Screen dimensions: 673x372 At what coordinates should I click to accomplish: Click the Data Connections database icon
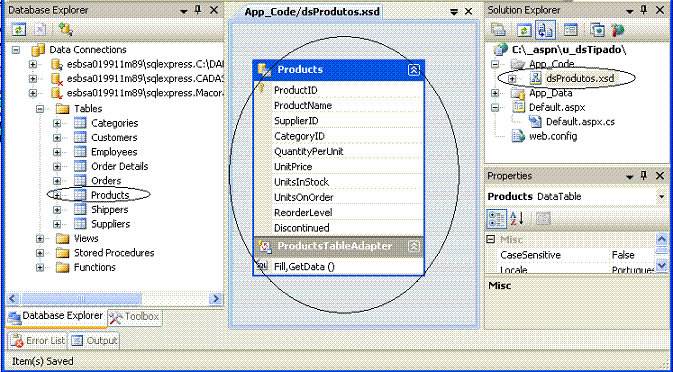(x=39, y=50)
